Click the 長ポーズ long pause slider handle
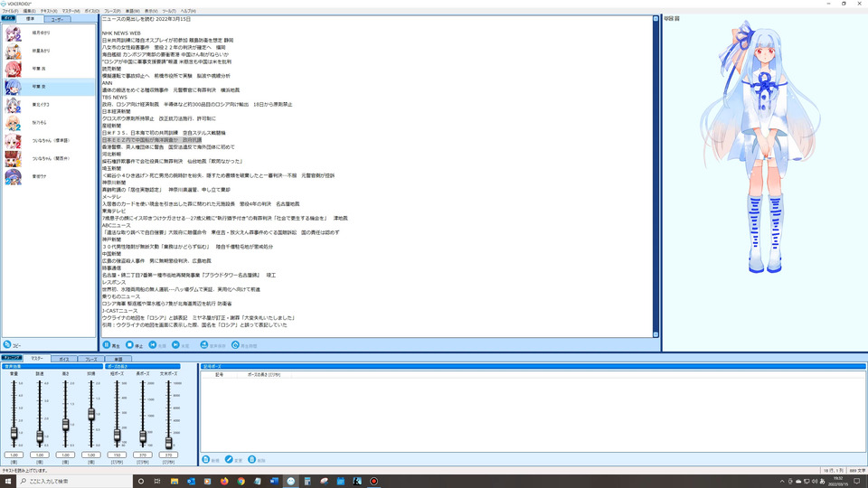This screenshot has width=868, height=488. (143, 436)
